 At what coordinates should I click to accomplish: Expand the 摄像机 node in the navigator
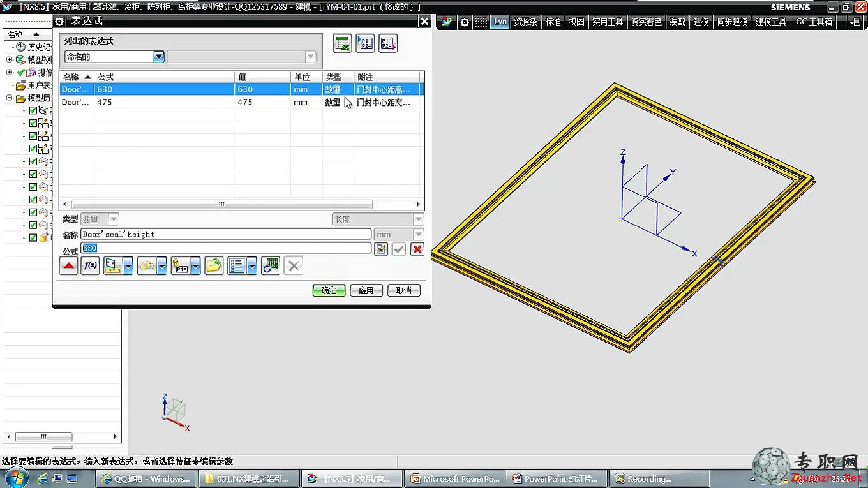[10, 73]
